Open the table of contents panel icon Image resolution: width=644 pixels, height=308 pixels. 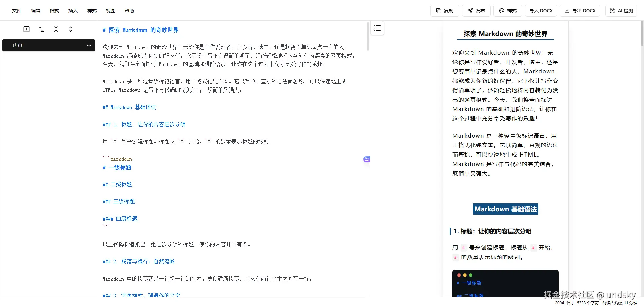[377, 28]
